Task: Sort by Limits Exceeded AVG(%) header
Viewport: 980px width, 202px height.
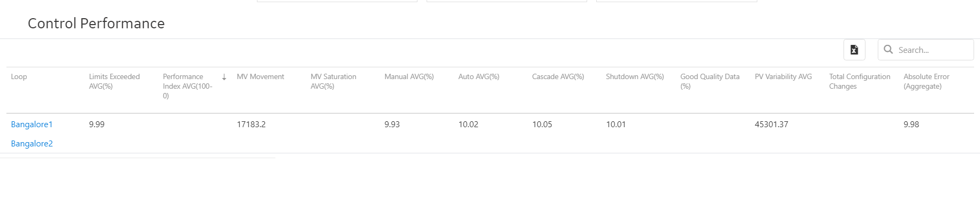Action: [115, 81]
